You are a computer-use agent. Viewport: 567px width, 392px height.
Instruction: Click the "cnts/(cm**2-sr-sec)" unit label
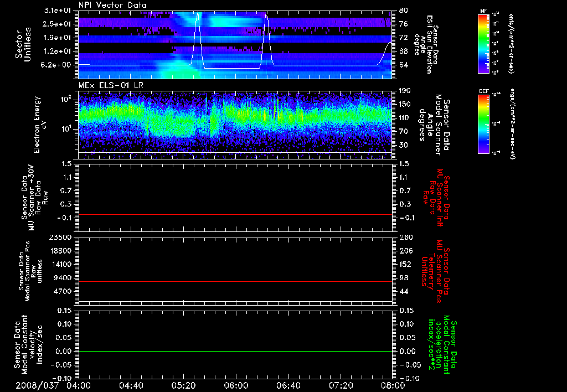511,43
